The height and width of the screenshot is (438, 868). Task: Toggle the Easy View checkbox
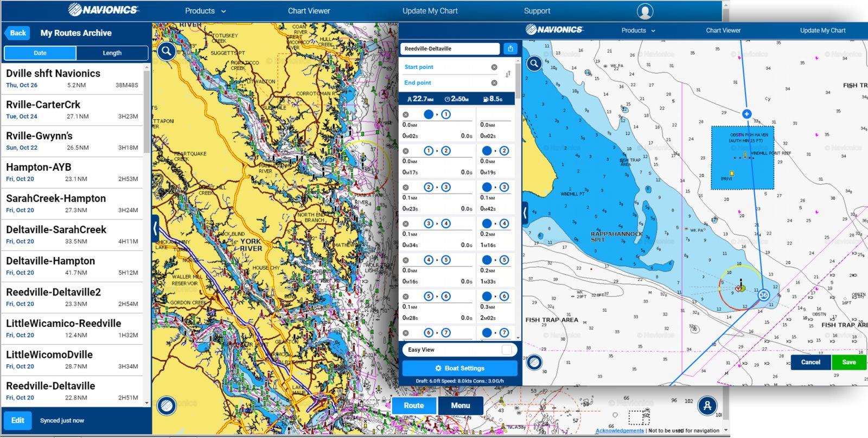click(x=506, y=350)
